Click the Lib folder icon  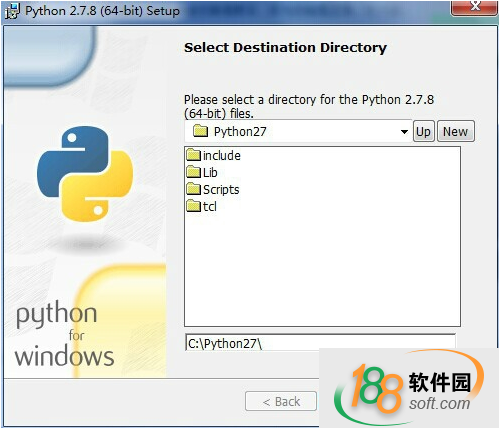193,172
